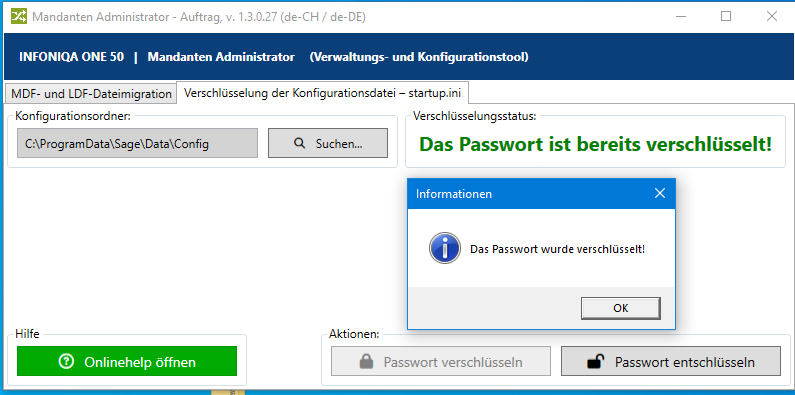This screenshot has width=795, height=395.
Task: Click the blue information icon in dialog
Action: 445,248
